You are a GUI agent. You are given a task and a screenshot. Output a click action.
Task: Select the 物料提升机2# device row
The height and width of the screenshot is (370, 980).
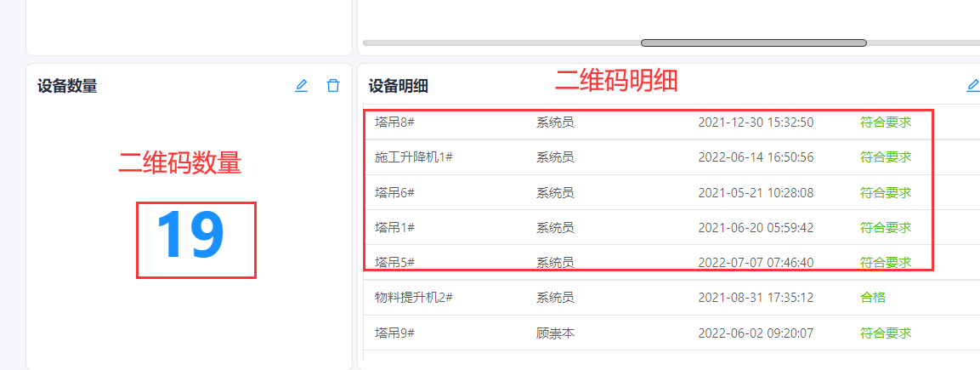(x=414, y=298)
